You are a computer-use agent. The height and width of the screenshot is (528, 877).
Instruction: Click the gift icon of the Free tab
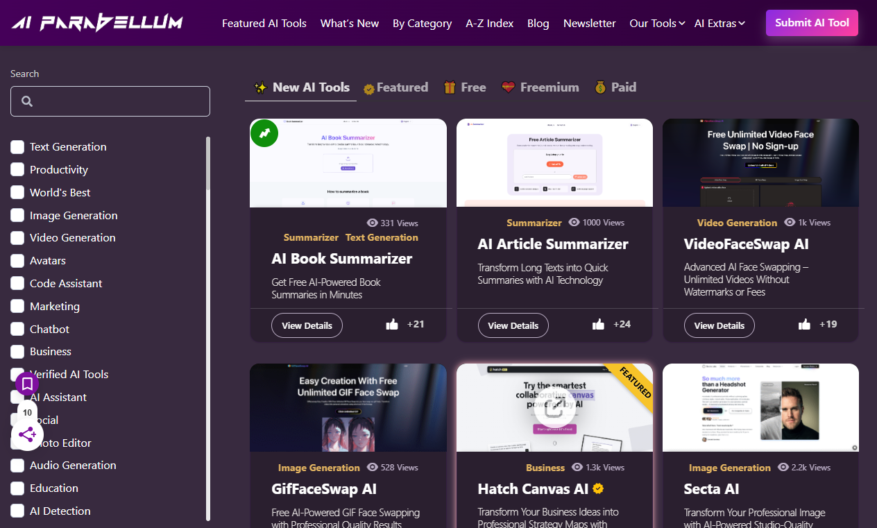[450, 88]
